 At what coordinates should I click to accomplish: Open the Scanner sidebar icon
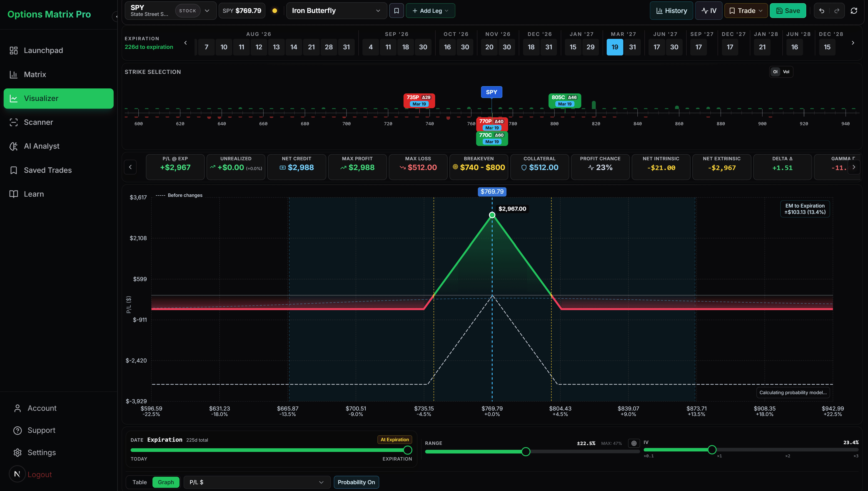(13, 123)
